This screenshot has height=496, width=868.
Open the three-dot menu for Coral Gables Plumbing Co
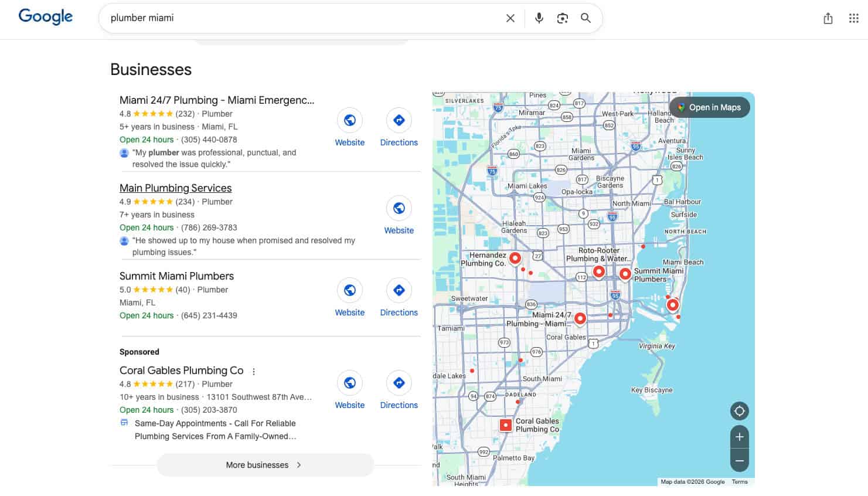click(x=253, y=371)
